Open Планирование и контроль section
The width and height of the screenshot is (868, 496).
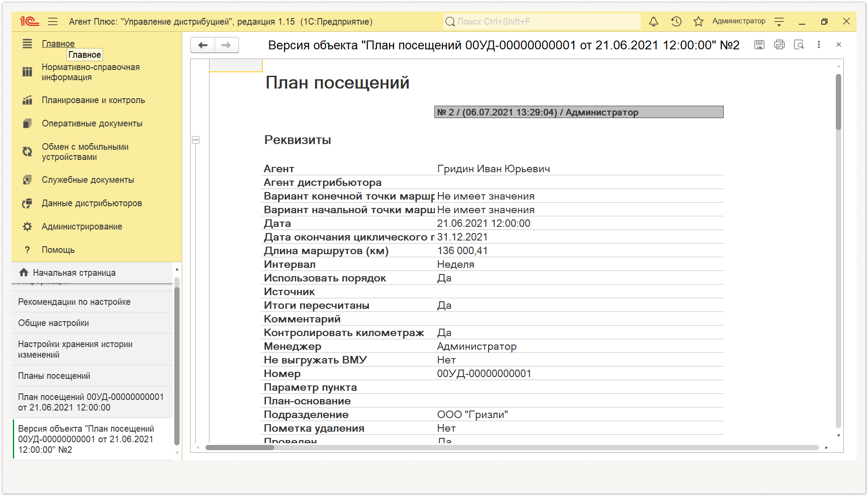[x=93, y=100]
